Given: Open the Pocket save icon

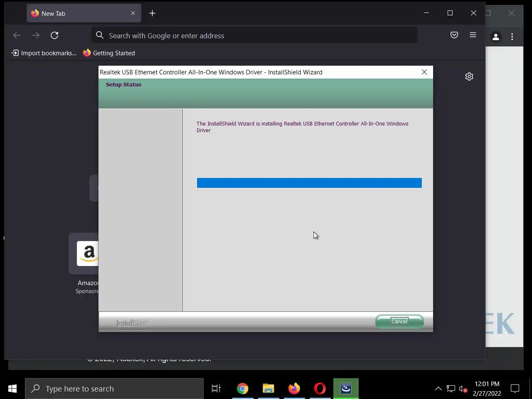Looking at the screenshot, I should click(x=454, y=35).
